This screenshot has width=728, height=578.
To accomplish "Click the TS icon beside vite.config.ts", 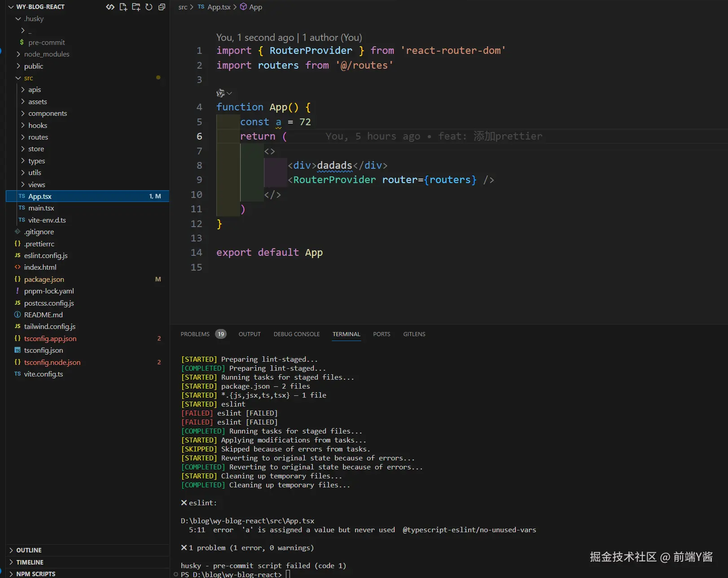I will (18, 374).
